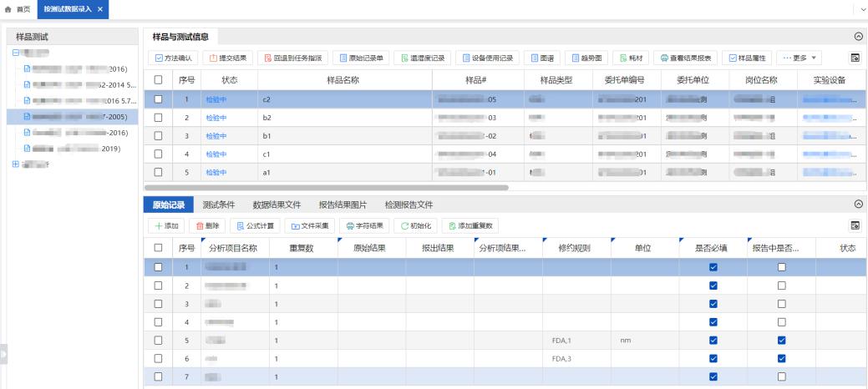
Task: Click 公式计算 formula calculation
Action: click(253, 225)
